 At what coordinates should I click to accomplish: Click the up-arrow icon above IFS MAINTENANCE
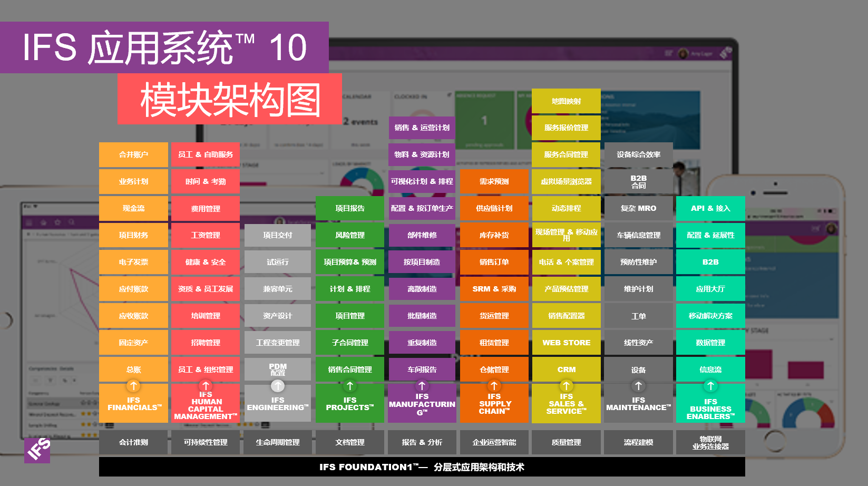(x=638, y=386)
